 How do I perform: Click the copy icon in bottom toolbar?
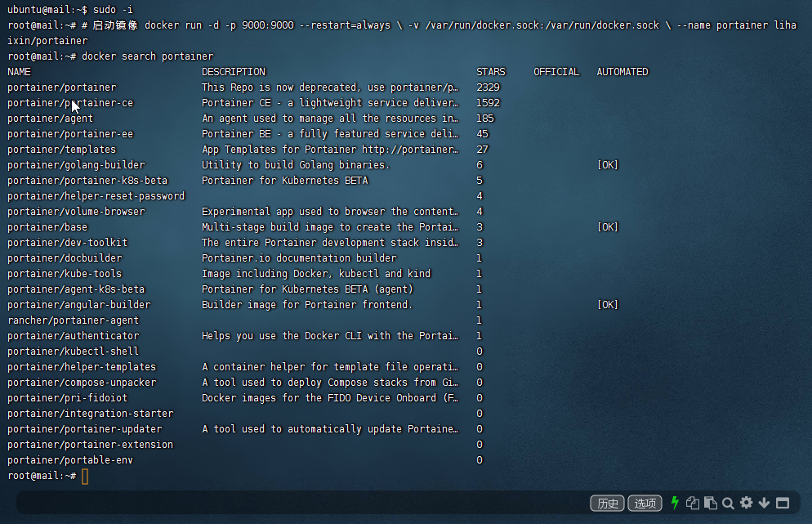pyautogui.click(x=693, y=503)
